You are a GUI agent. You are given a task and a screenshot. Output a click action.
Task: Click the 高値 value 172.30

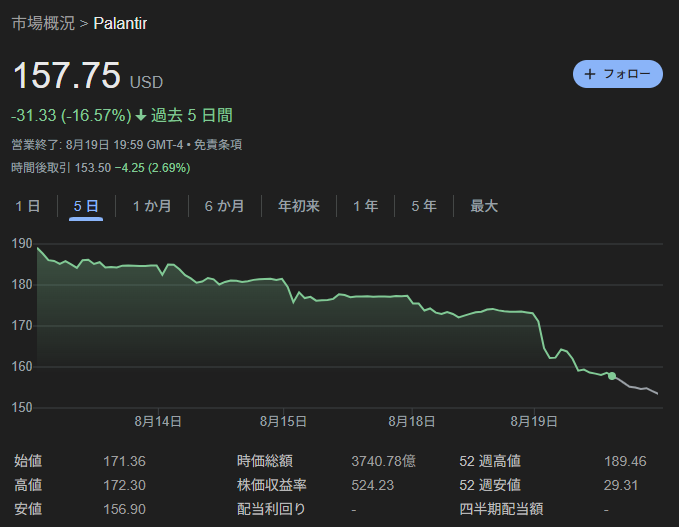(x=124, y=485)
